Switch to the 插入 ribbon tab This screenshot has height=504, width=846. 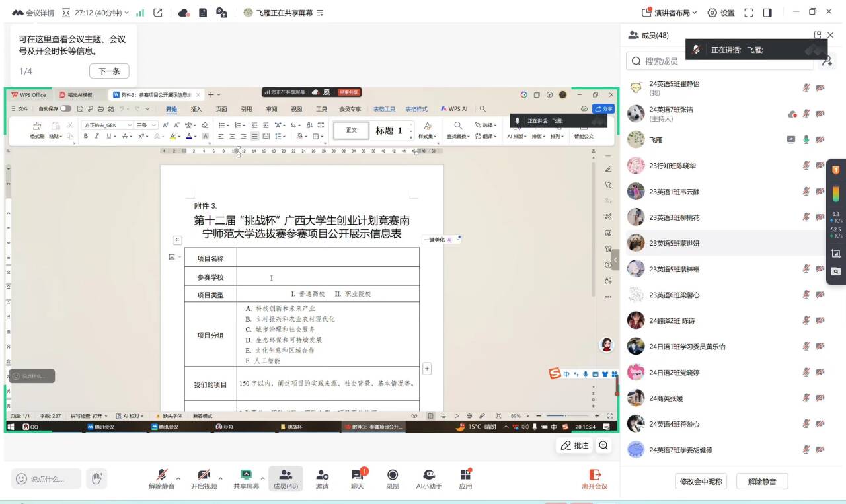(x=196, y=108)
